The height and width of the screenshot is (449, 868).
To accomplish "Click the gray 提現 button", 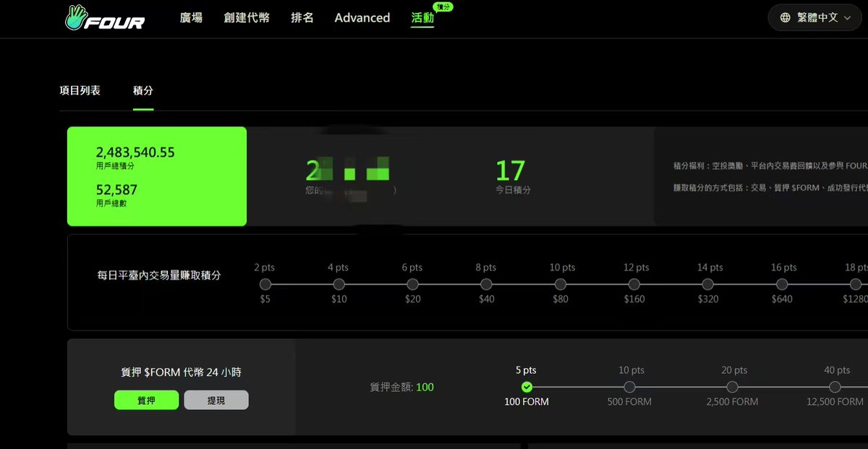I will point(216,400).
